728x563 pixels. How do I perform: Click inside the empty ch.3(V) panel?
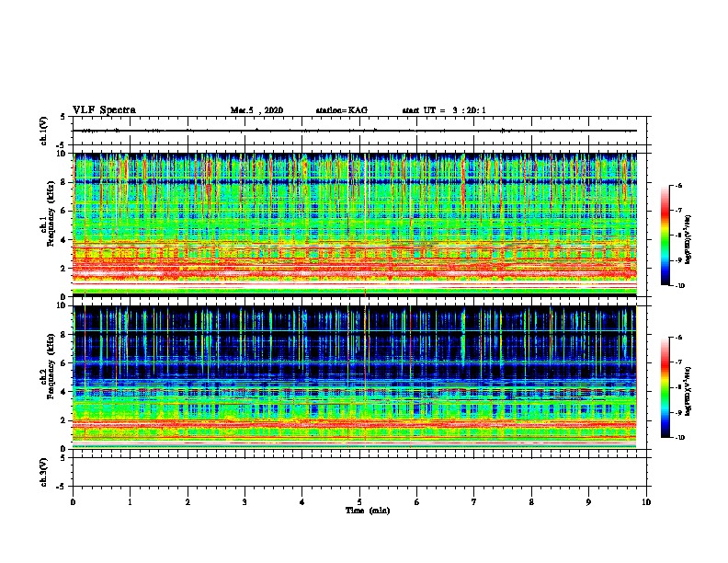359,472
